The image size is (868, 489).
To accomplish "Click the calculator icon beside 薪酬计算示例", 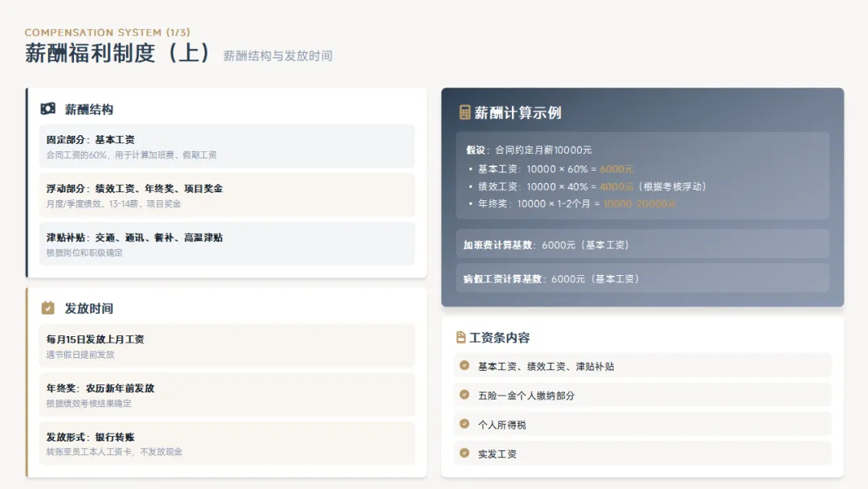I will click(x=465, y=113).
